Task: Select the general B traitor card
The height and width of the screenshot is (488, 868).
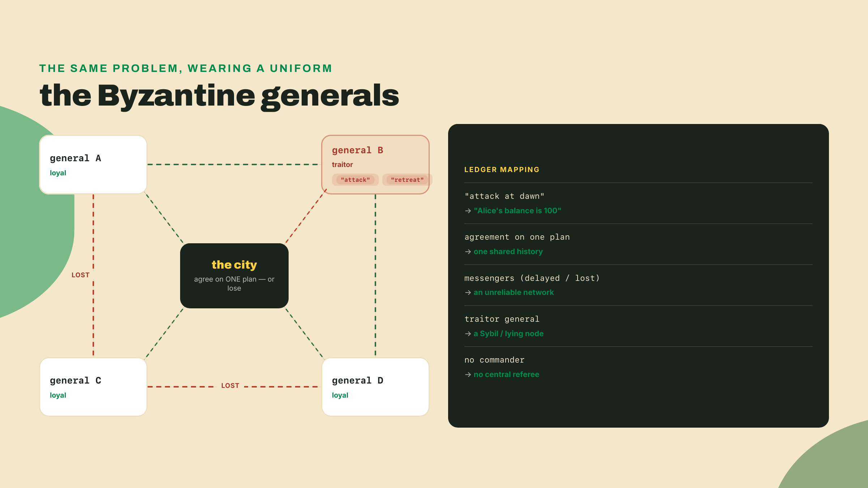Action: click(375, 164)
